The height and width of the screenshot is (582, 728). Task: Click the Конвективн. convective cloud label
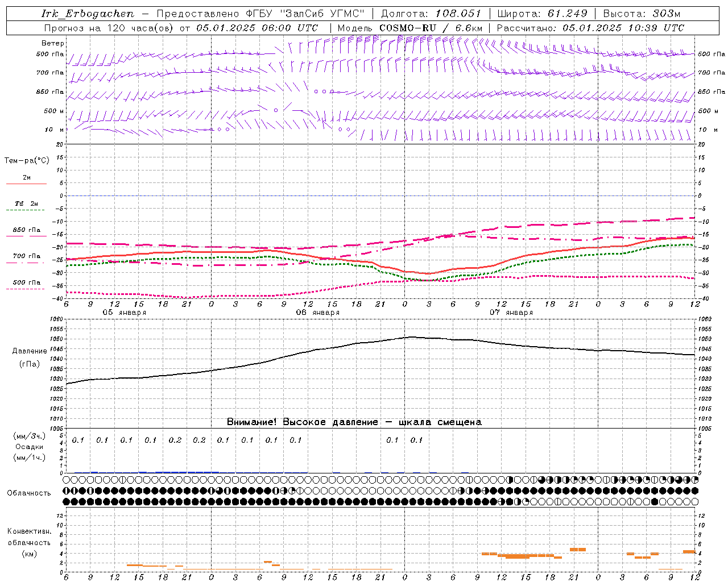[29, 531]
